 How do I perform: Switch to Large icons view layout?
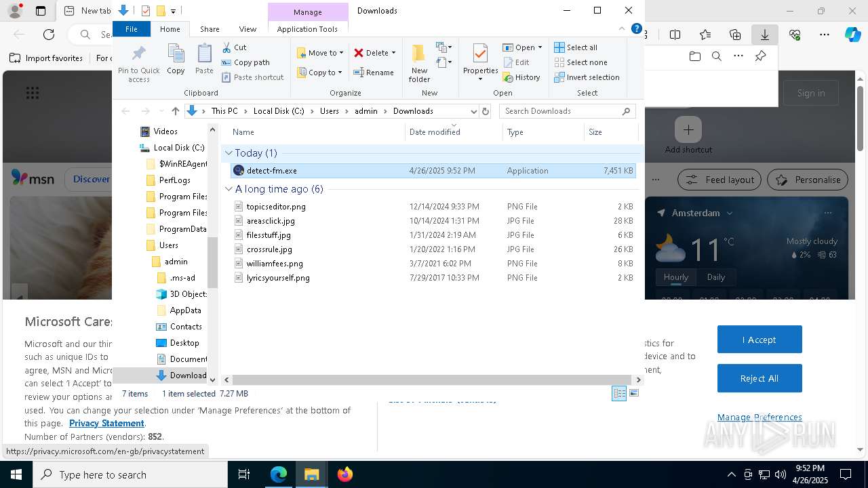coord(634,393)
